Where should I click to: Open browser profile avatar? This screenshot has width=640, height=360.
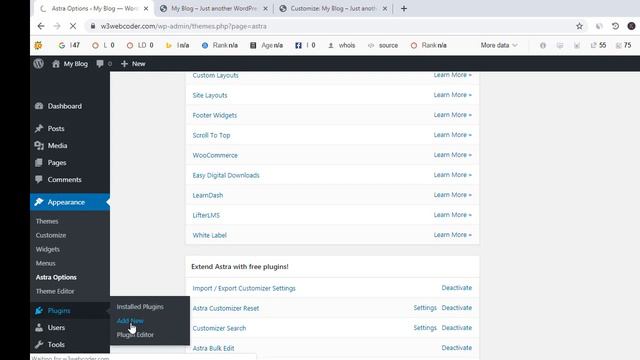click(x=631, y=26)
